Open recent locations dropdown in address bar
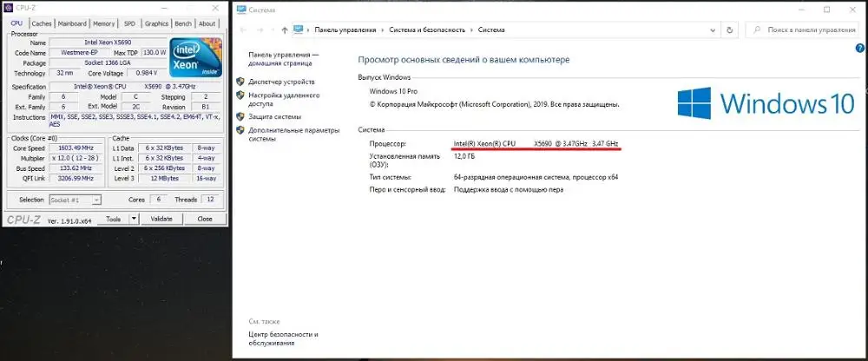The width and height of the screenshot is (868, 361). (x=273, y=30)
